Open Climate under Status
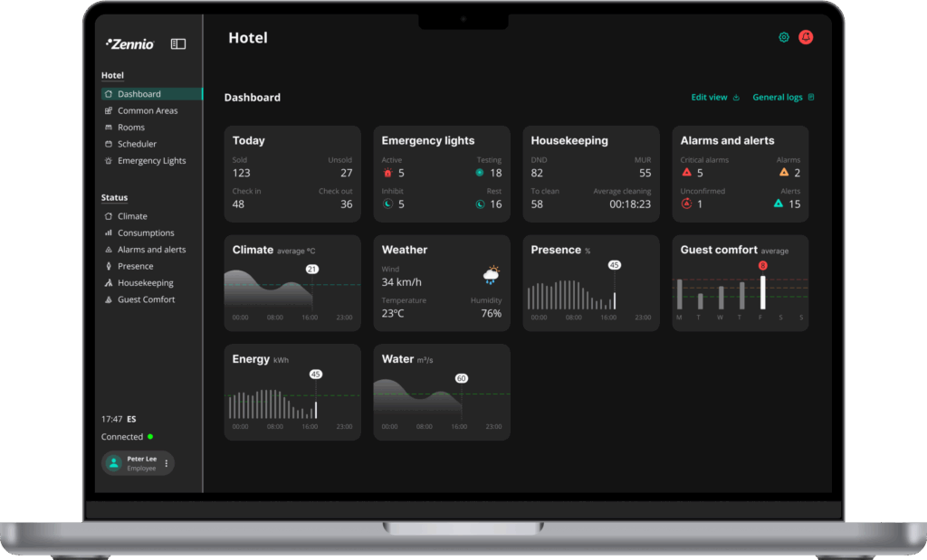 coord(132,216)
